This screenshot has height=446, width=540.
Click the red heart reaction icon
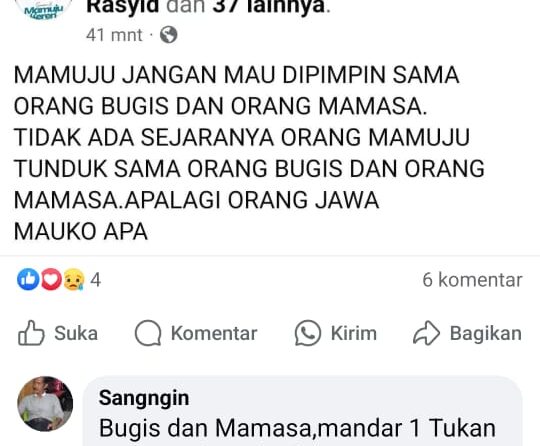point(51,279)
